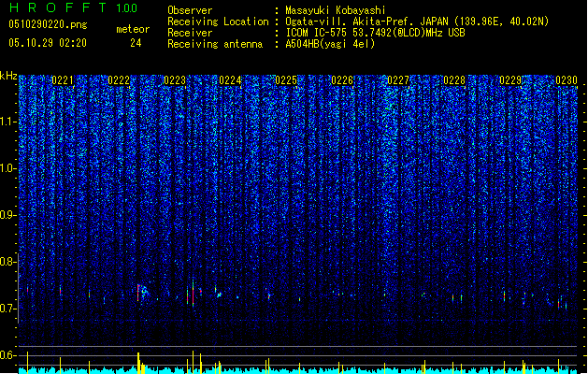This screenshot has height=374, width=588.
Task: Click the 0222 time marker
Action: 119,80
